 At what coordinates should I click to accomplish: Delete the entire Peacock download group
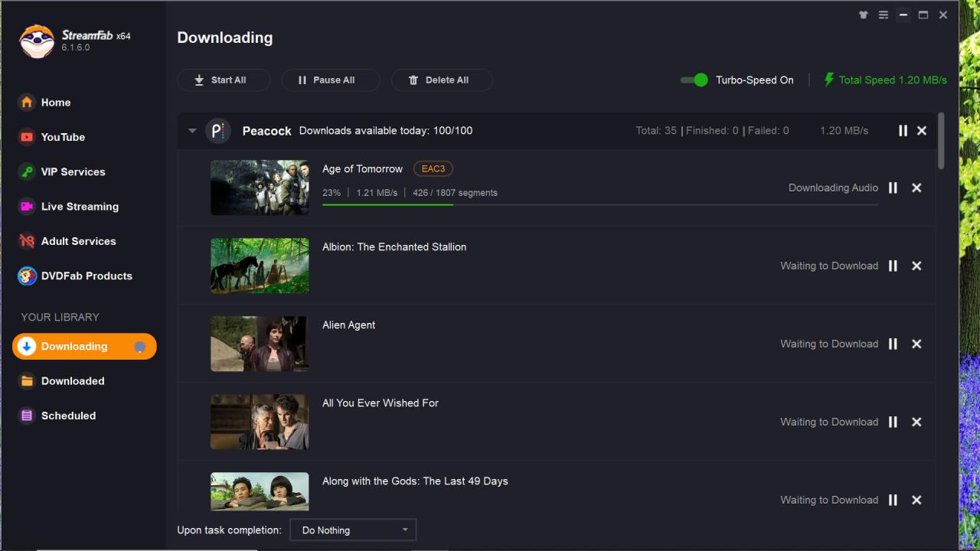922,131
